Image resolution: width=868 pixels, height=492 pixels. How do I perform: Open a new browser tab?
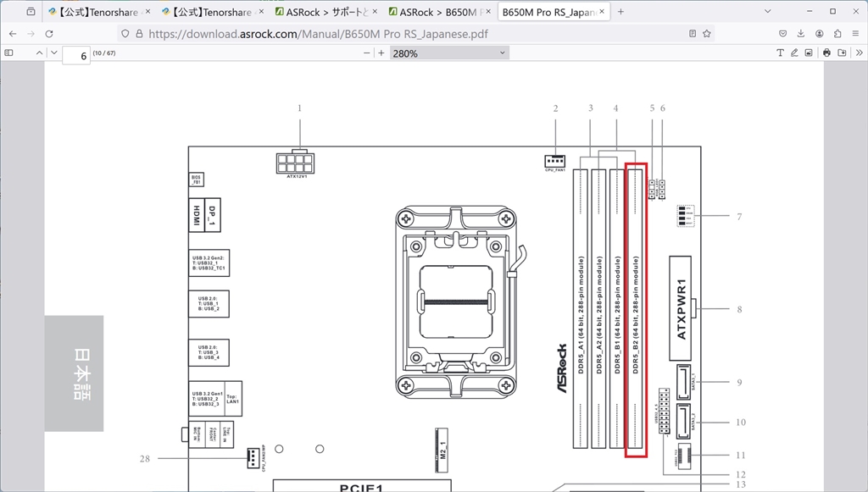point(620,12)
